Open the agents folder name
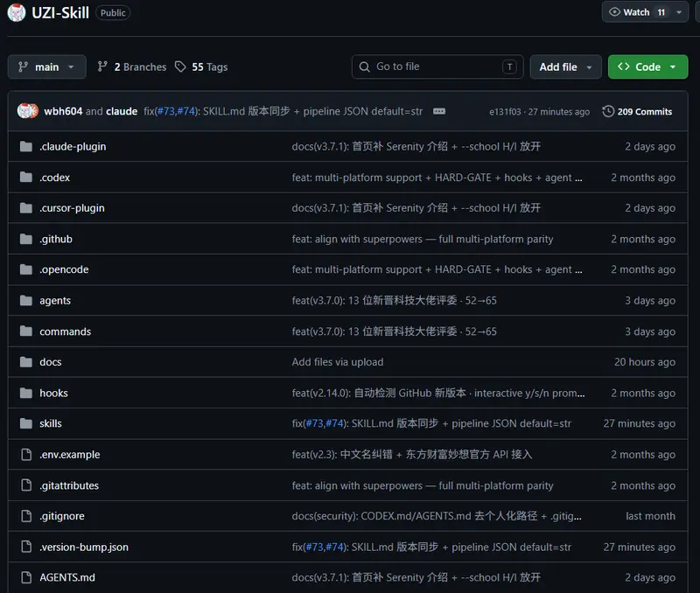The height and width of the screenshot is (593, 700). coord(55,301)
